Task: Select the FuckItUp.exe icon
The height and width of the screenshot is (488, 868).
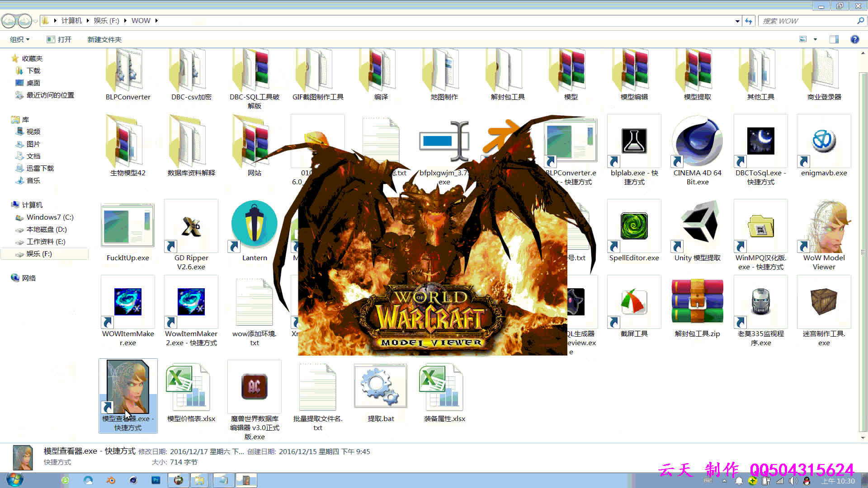Action: coord(128,226)
